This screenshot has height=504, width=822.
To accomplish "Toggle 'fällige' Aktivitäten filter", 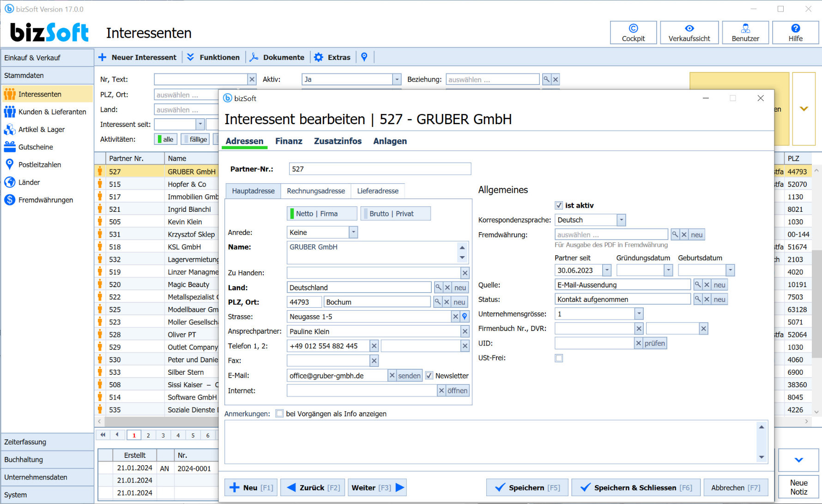I will click(195, 139).
